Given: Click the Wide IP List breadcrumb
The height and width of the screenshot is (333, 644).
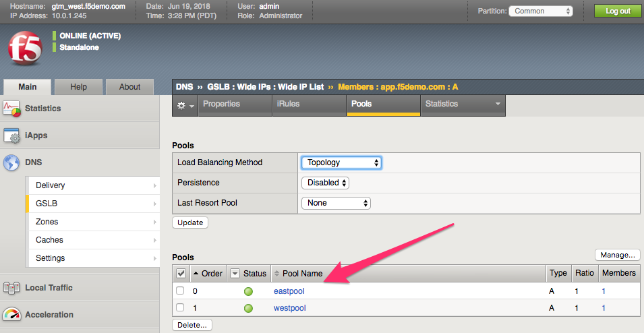Looking at the screenshot, I should (301, 87).
